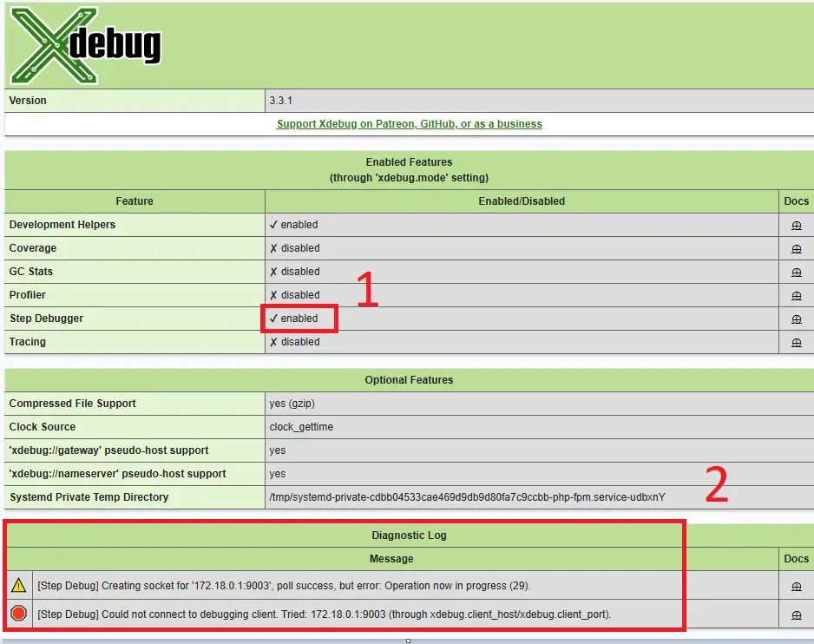
Task: Open docs icon for socket warning message
Action: tap(796, 587)
